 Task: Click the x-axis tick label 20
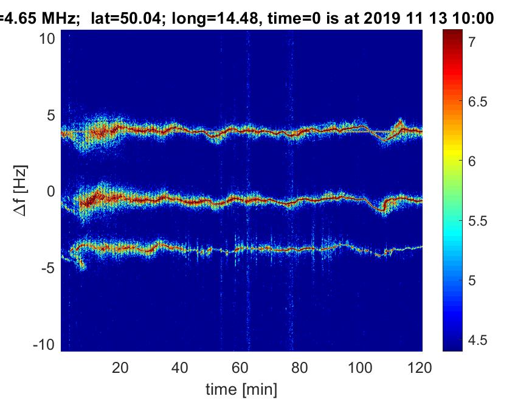click(120, 368)
